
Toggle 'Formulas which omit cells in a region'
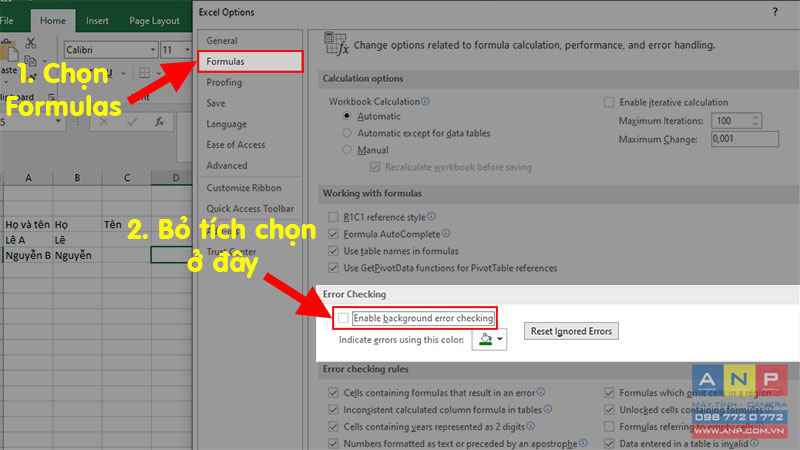click(609, 392)
